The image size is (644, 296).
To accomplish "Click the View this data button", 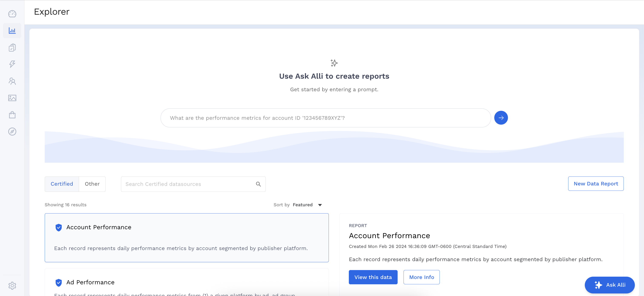I will pos(373,277).
